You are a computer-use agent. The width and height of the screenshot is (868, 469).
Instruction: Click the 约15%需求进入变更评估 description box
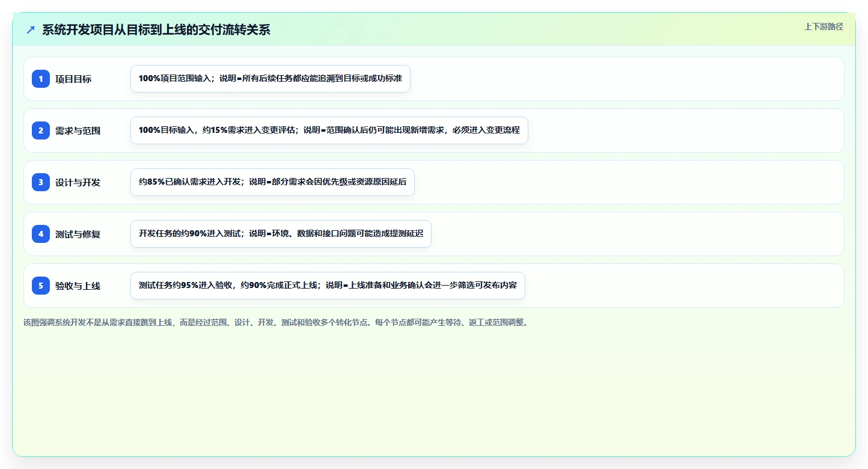click(x=329, y=130)
